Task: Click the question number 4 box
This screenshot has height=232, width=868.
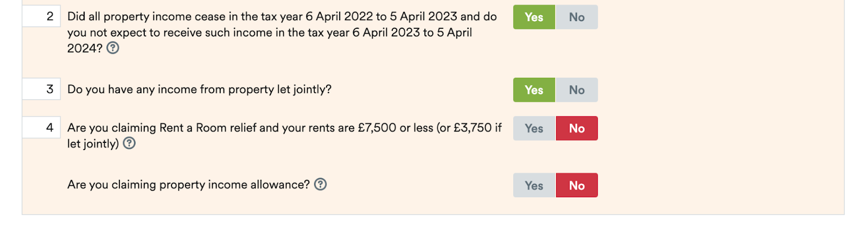Action: [x=41, y=128]
